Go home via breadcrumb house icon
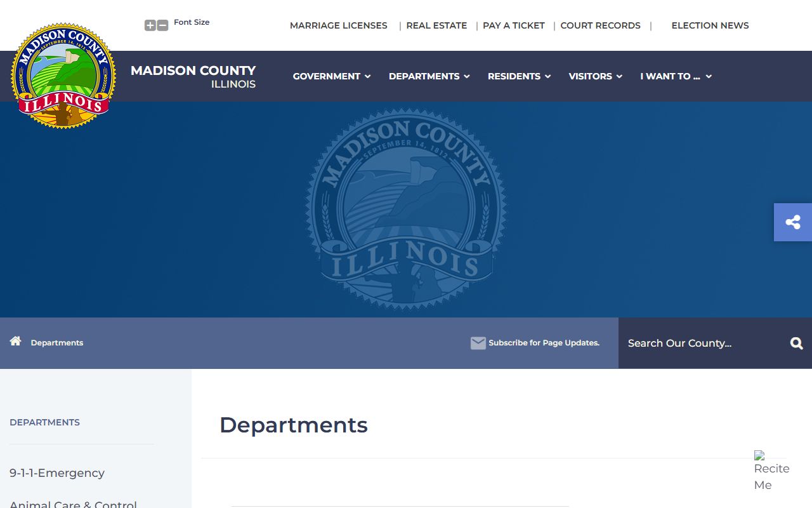The width and height of the screenshot is (812, 508). [x=15, y=342]
